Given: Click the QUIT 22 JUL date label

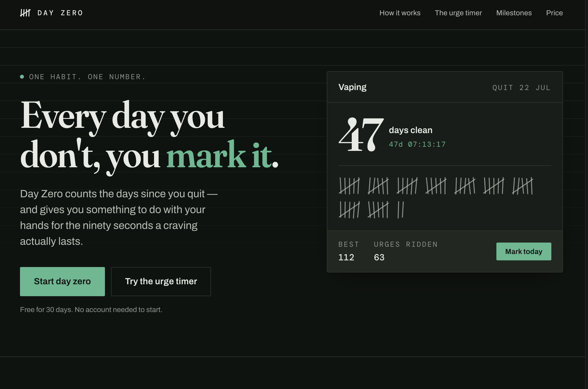Looking at the screenshot, I should (x=522, y=88).
